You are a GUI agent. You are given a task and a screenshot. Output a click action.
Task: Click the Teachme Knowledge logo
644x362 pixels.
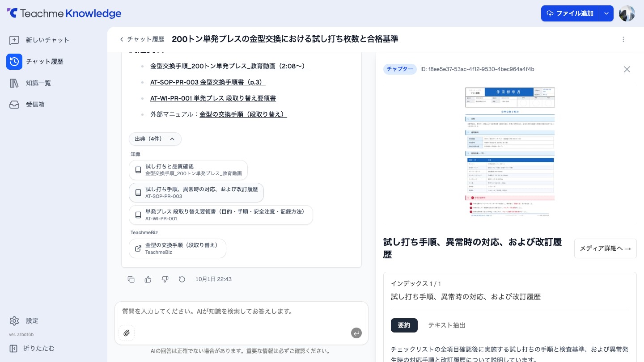point(64,13)
